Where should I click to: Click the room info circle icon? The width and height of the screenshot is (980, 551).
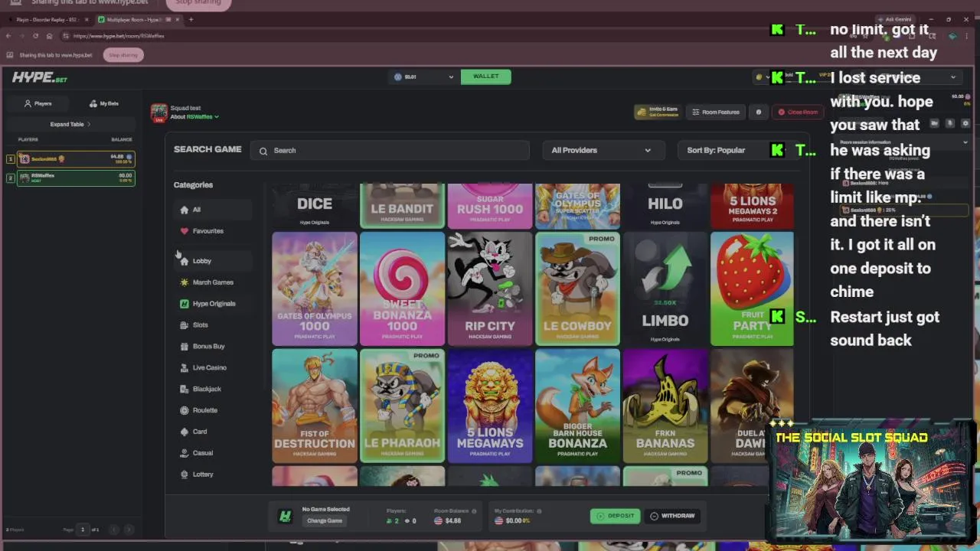tap(759, 112)
